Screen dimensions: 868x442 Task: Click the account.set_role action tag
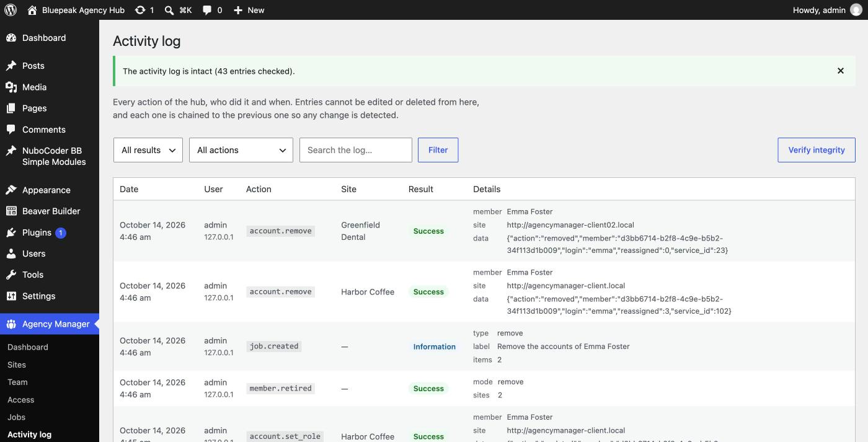[x=285, y=436]
